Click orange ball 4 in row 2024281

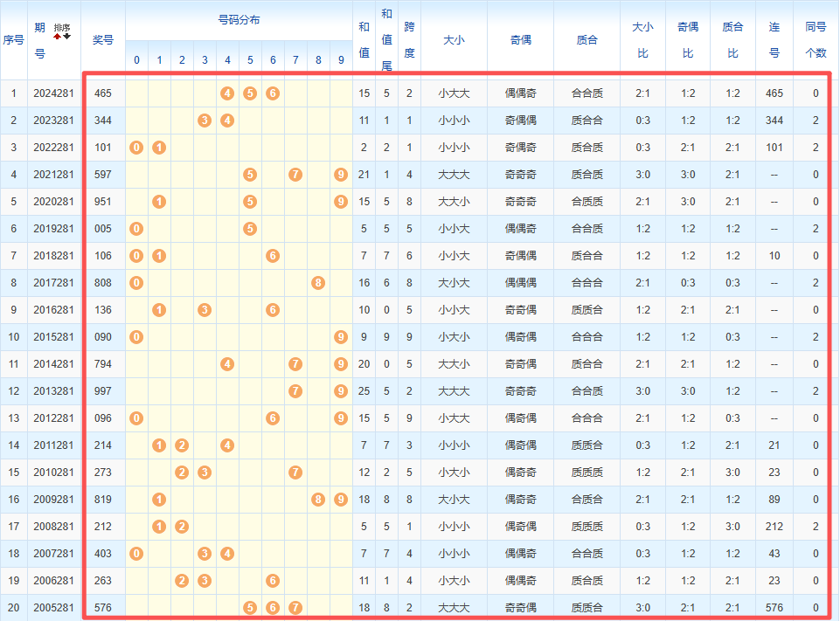[x=227, y=93]
